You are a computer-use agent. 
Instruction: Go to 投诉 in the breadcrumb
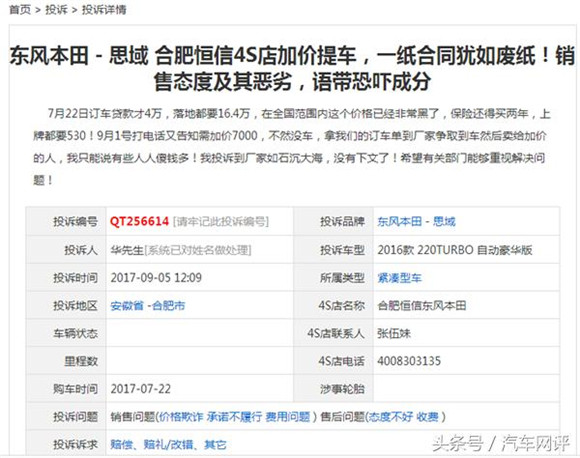click(56, 10)
